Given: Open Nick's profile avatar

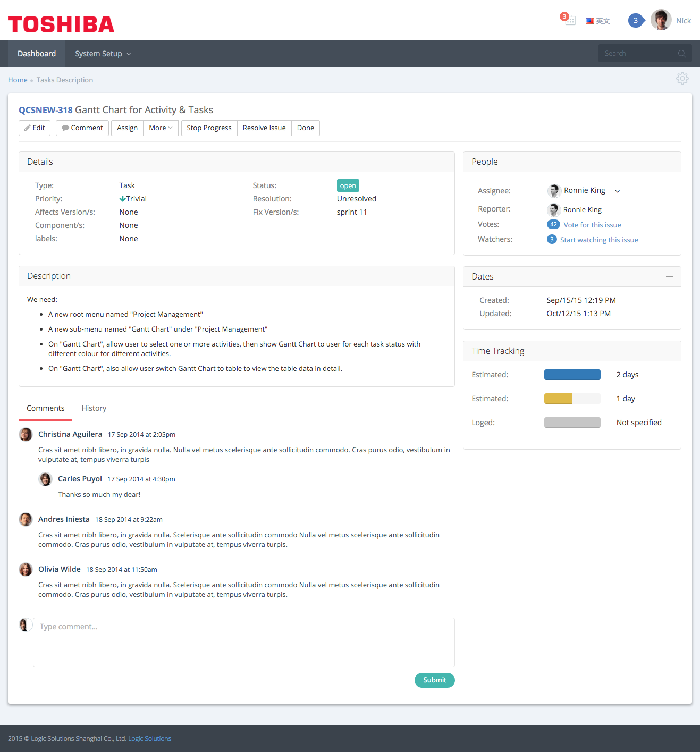Looking at the screenshot, I should (x=661, y=20).
